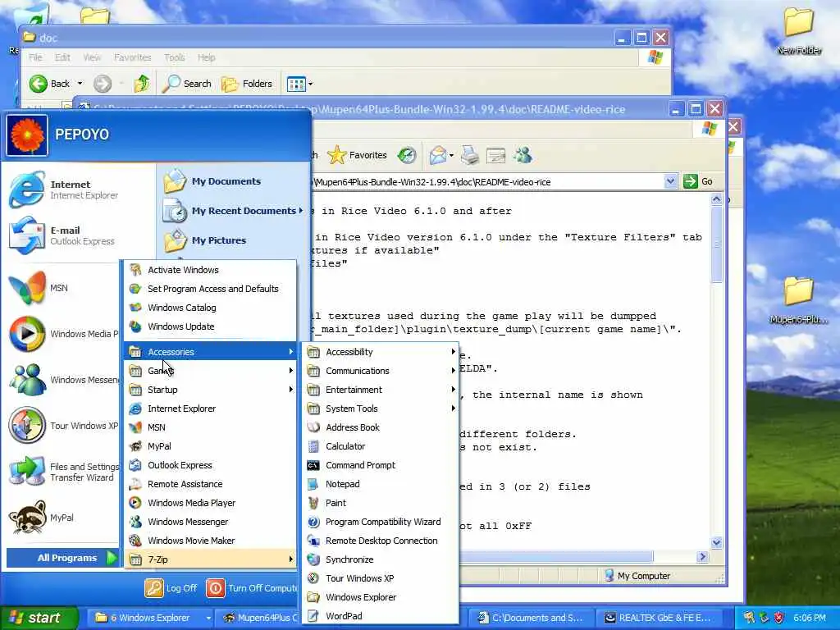Click the Synchronize icon

(x=313, y=559)
